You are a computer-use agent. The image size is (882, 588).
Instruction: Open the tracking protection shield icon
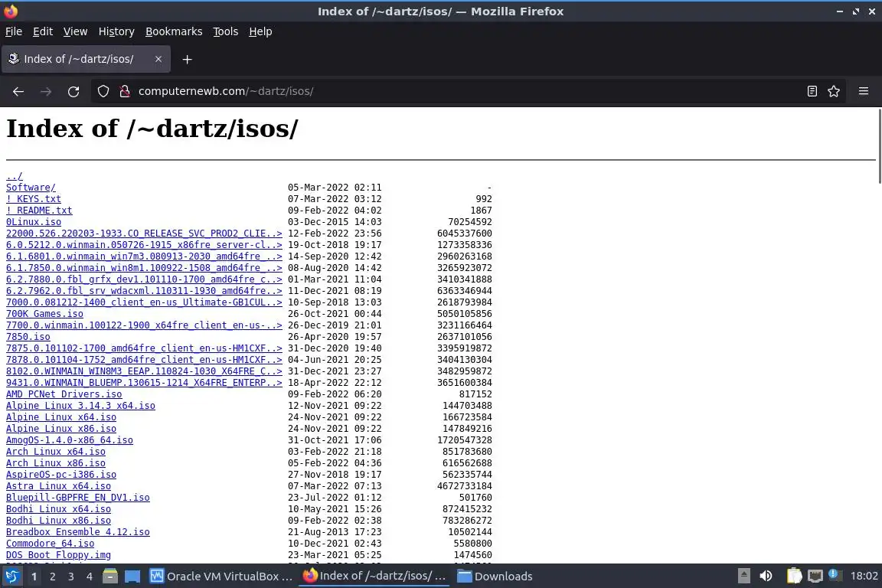point(103,91)
